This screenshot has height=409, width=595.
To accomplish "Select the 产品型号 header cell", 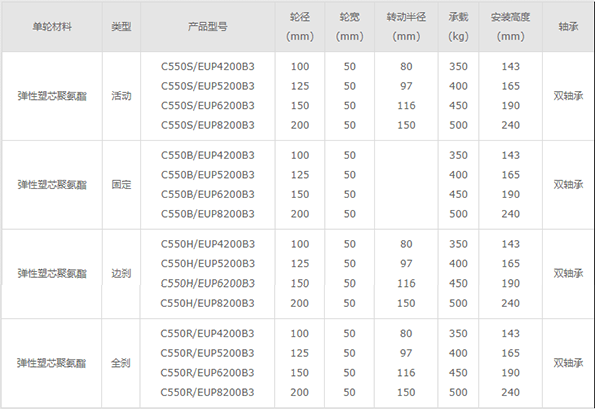I will 208,27.
